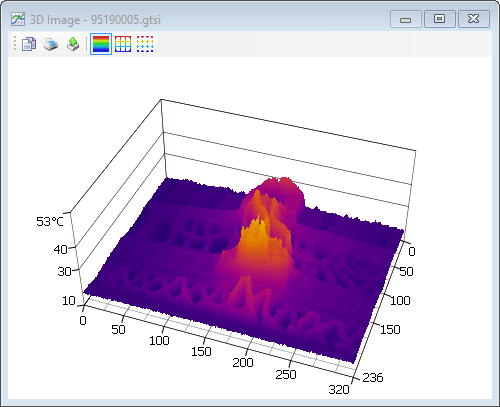Click the copy image toolbar icon
This screenshot has height=407, width=500.
tap(29, 44)
